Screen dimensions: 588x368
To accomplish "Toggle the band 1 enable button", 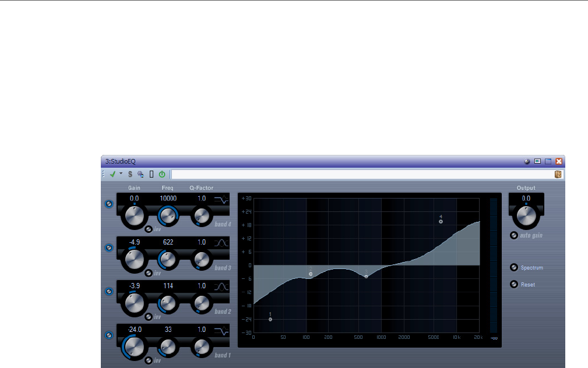I will pyautogui.click(x=109, y=335).
